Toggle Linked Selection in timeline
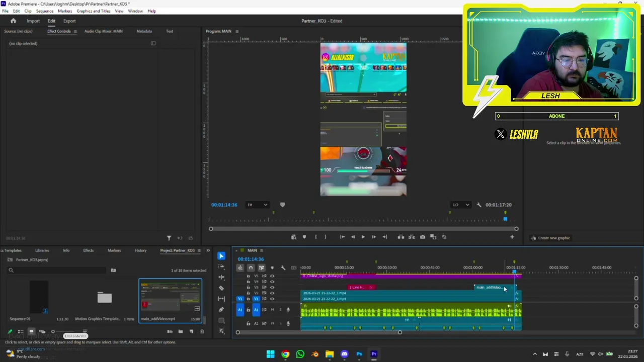 [x=261, y=267]
